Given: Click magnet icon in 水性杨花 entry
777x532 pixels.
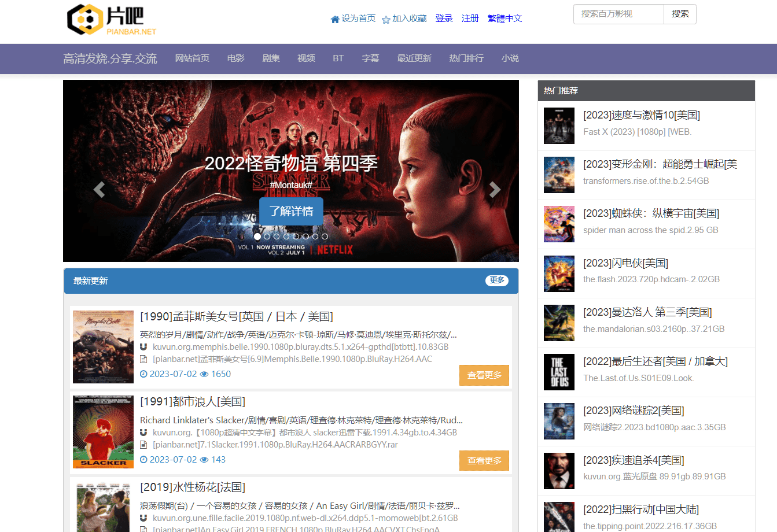Looking at the screenshot, I should (143, 518).
